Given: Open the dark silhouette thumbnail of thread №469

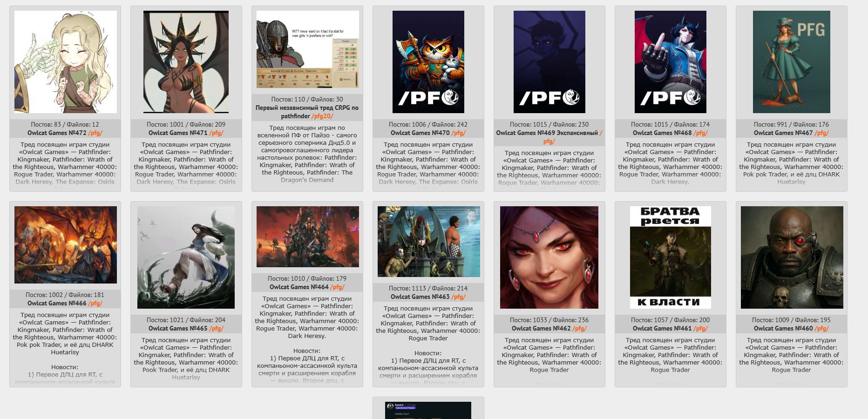Looking at the screenshot, I should (x=549, y=62).
